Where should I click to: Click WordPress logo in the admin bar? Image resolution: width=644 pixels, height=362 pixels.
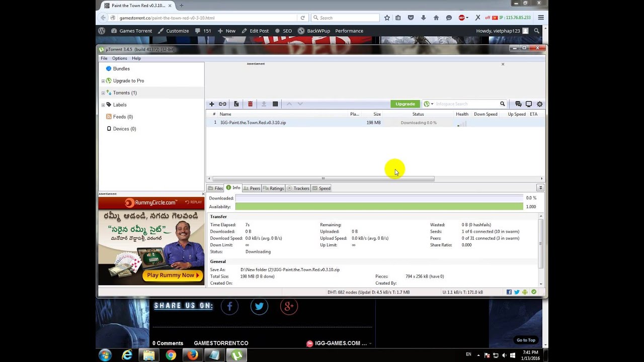coord(102,31)
